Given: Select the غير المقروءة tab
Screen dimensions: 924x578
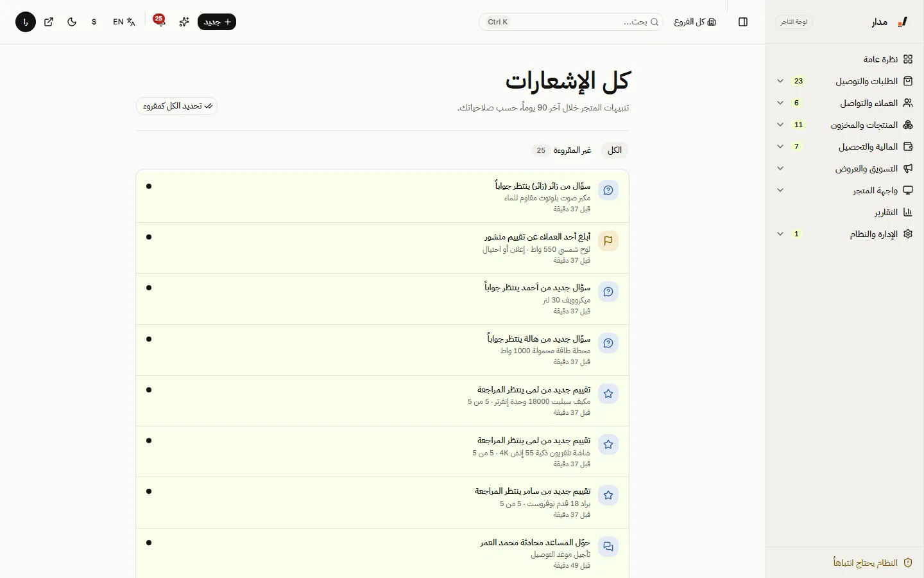Looking at the screenshot, I should (x=562, y=150).
